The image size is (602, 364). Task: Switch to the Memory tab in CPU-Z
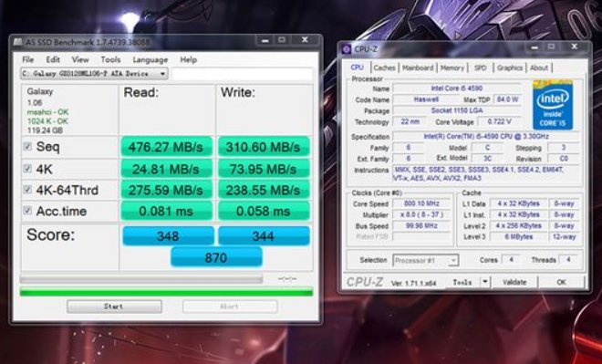[452, 68]
